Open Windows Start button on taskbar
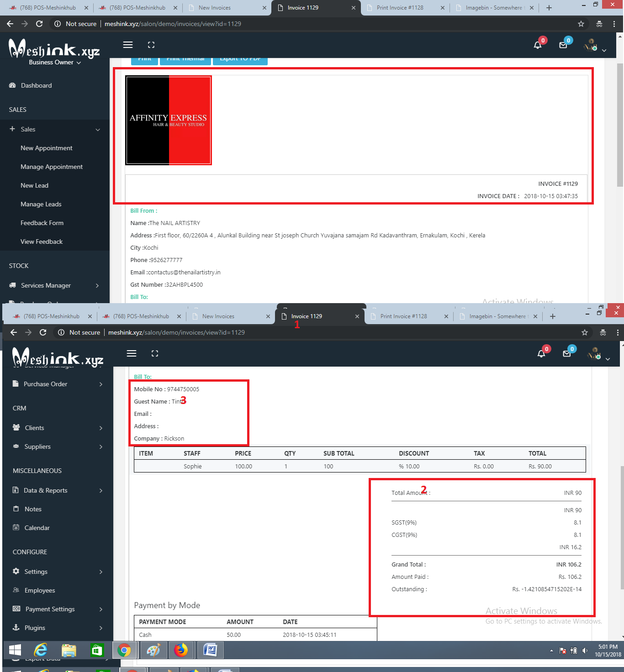The width and height of the screenshot is (624, 672). [x=15, y=650]
